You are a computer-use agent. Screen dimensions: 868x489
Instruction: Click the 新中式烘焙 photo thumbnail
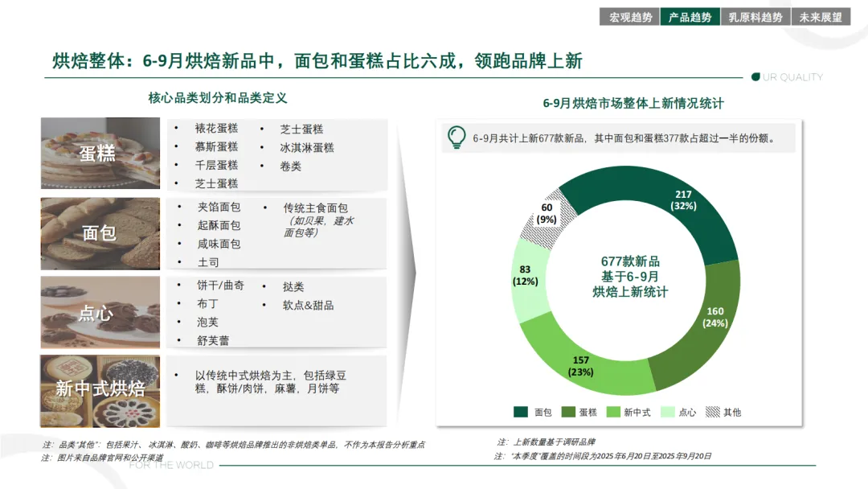click(x=100, y=391)
